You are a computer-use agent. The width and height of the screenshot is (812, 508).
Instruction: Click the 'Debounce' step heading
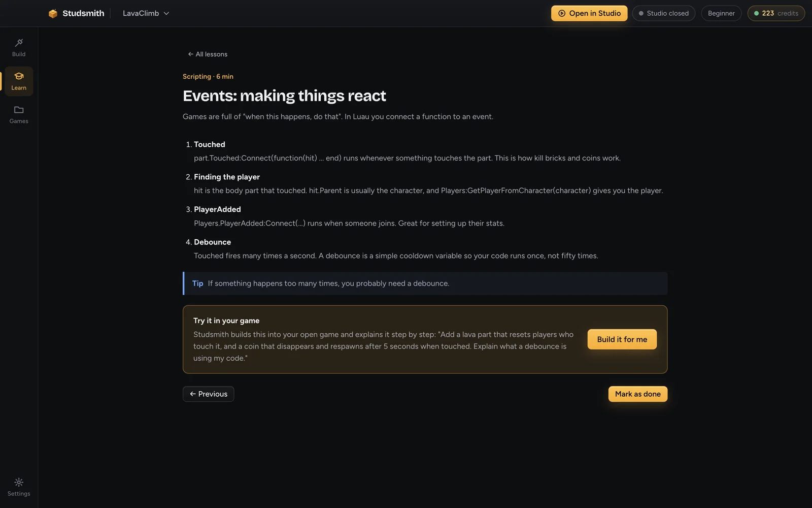[x=212, y=242]
